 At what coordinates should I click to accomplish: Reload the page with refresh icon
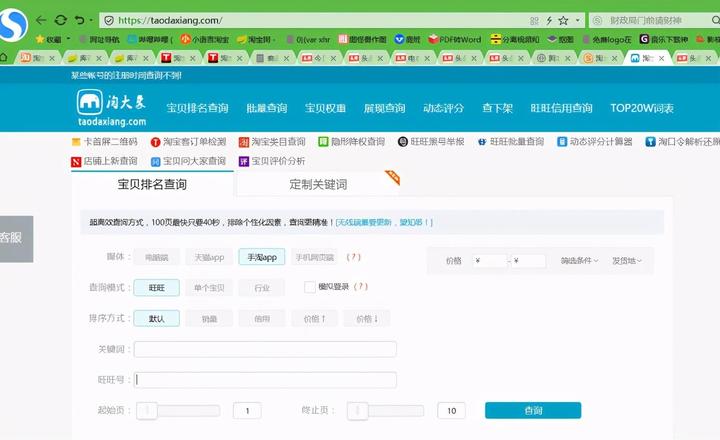(61, 20)
